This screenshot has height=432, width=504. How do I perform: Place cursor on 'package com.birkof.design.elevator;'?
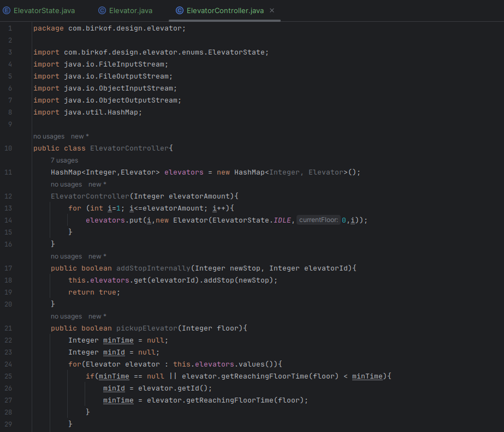(x=110, y=28)
